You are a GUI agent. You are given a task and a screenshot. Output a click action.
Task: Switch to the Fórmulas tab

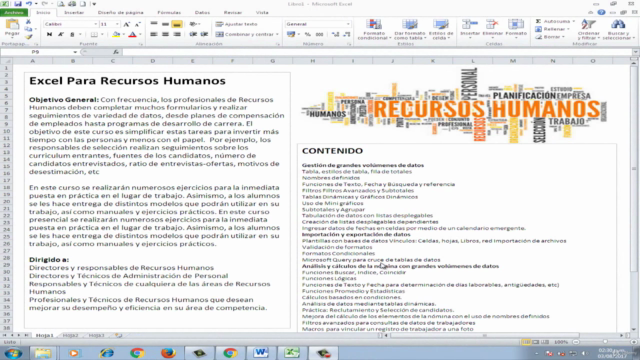tap(169, 13)
